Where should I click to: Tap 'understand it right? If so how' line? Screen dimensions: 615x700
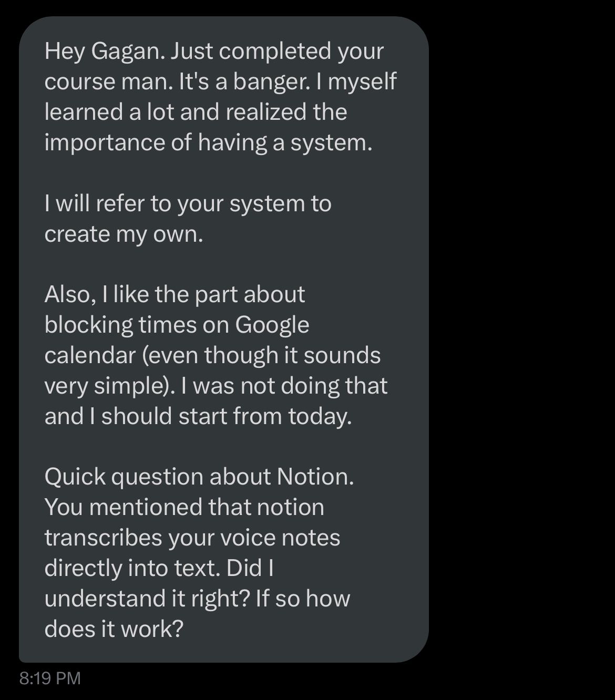coord(197,599)
